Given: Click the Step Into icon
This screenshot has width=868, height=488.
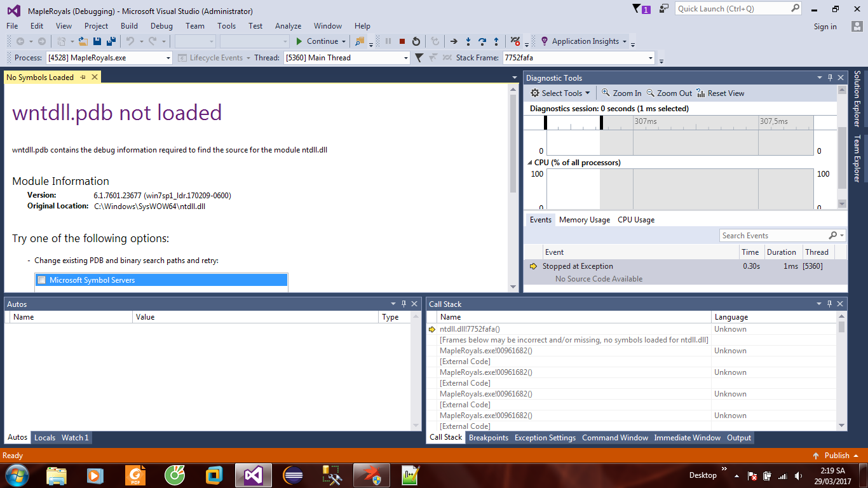Looking at the screenshot, I should tap(468, 41).
